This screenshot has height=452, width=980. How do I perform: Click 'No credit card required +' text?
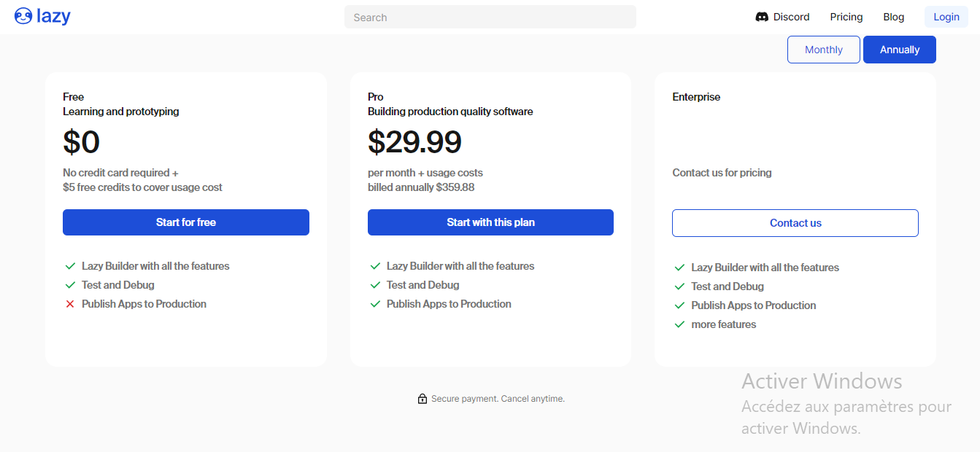(x=121, y=173)
